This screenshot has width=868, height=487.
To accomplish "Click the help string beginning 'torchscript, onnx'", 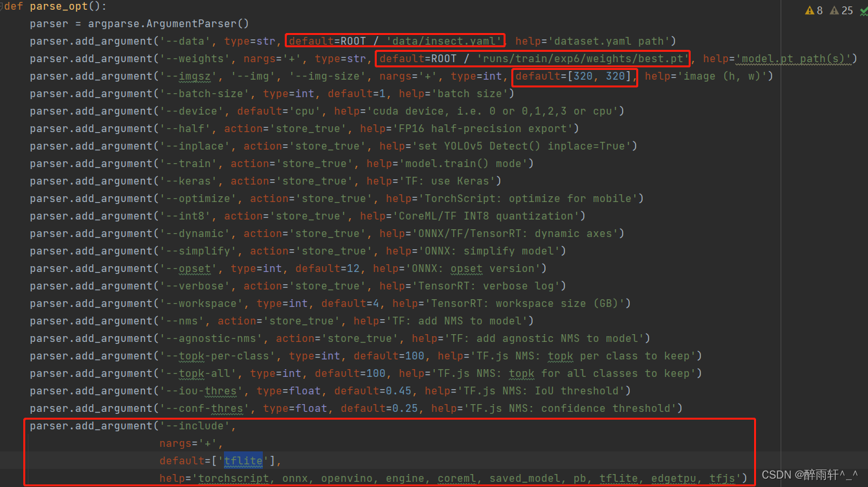I will pos(466,479).
